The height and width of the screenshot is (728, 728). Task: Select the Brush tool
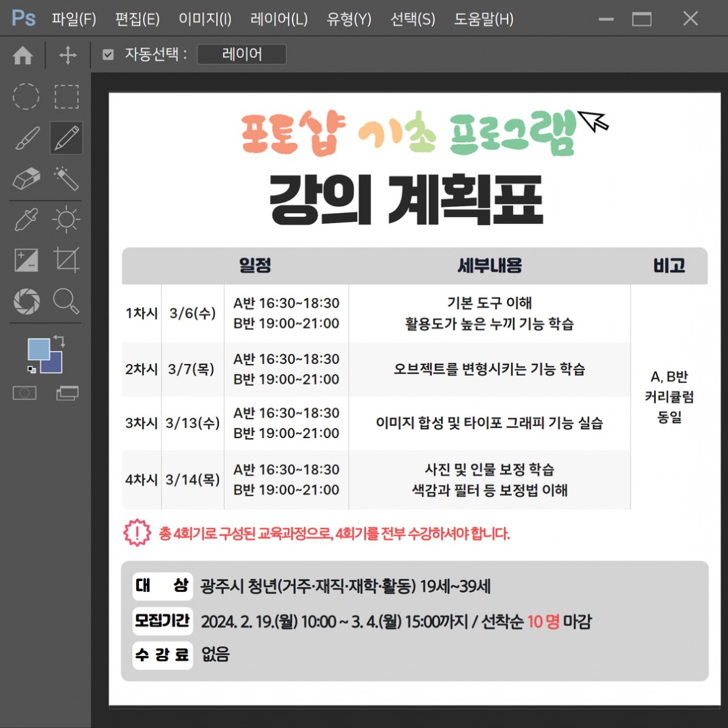[27, 138]
